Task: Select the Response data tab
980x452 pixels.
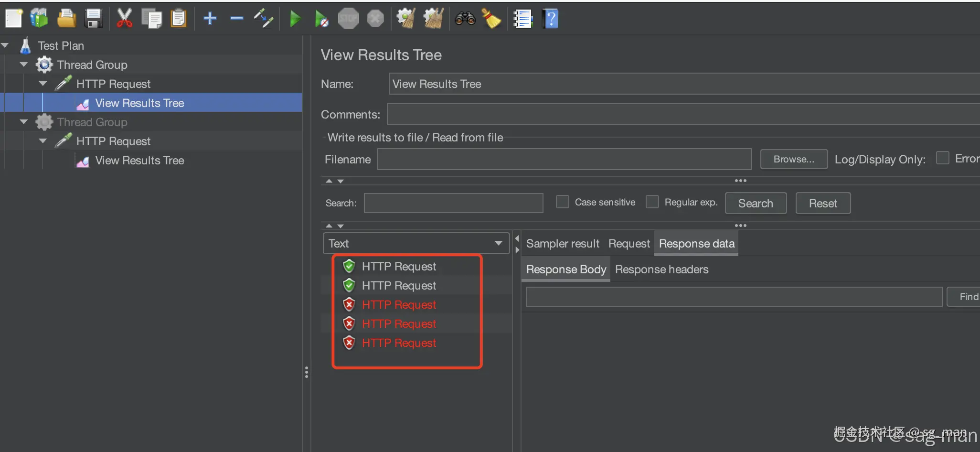Action: click(x=697, y=244)
